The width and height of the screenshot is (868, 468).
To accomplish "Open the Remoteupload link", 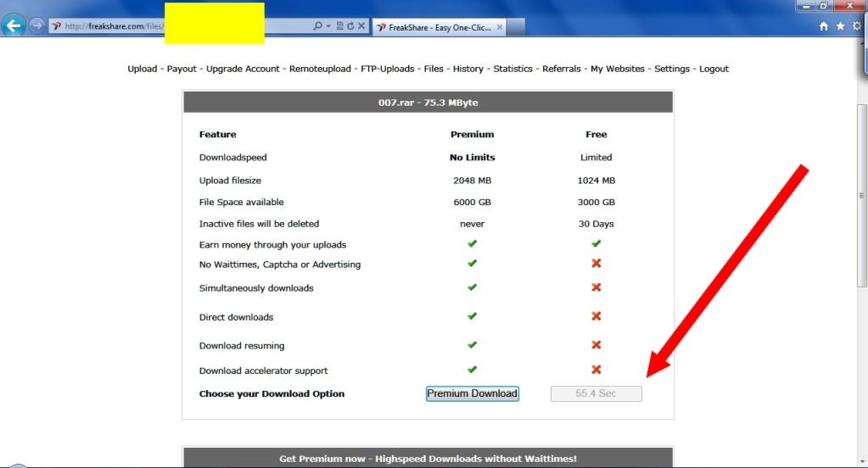I will (320, 69).
